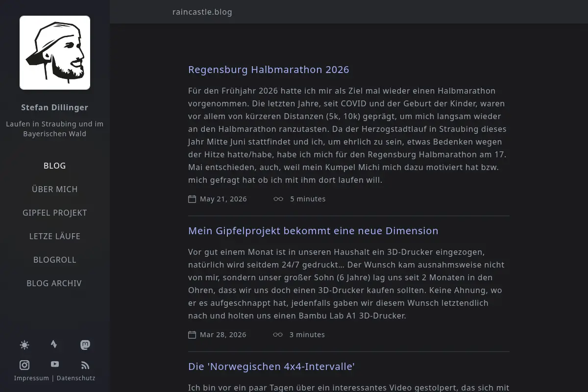Click the glasses icon beside 3 minutes
This screenshot has width=588, height=392.
278,335
